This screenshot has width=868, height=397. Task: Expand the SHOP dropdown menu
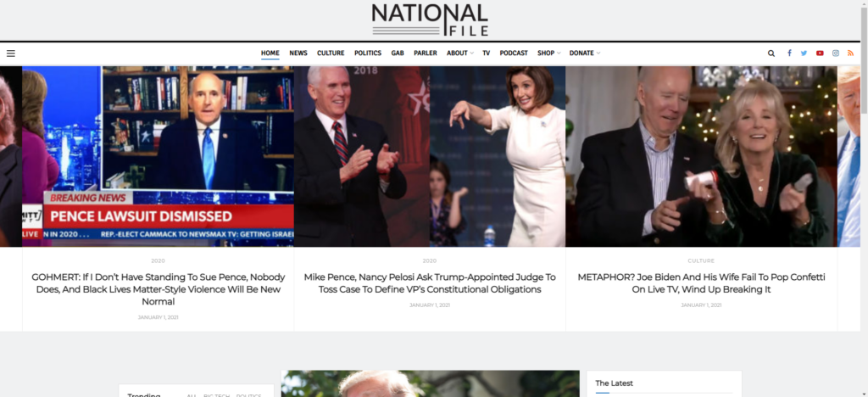[548, 53]
